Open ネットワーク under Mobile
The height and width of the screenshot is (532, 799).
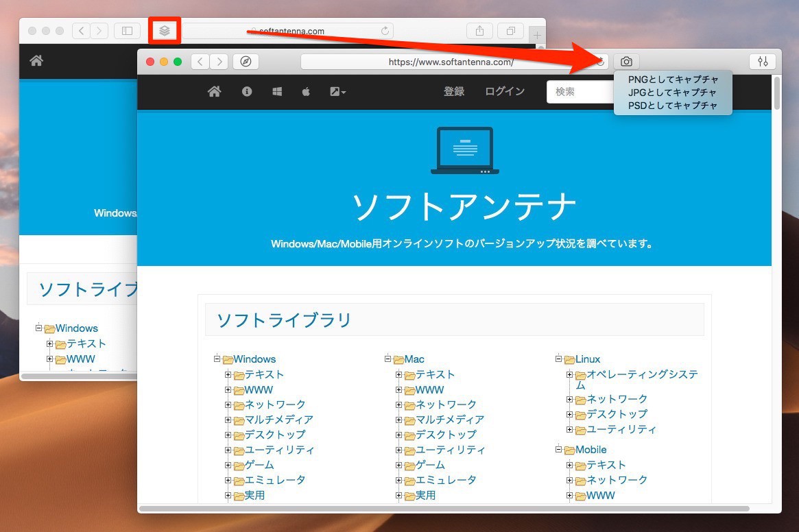617,480
